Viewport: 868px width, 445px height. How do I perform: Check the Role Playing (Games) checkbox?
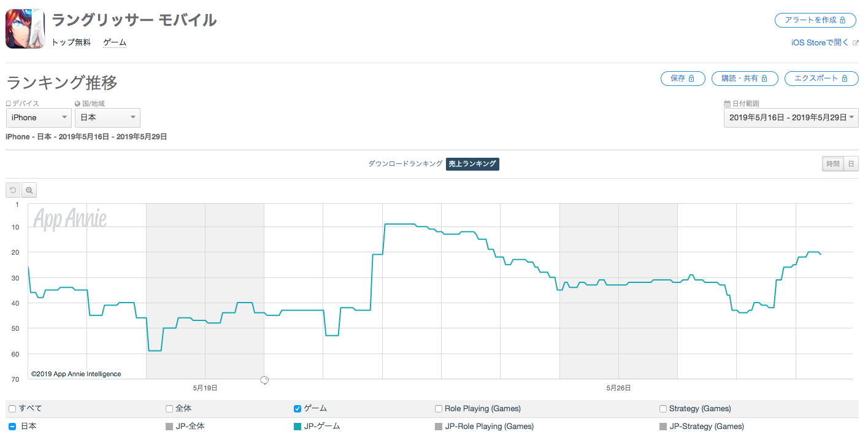439,409
